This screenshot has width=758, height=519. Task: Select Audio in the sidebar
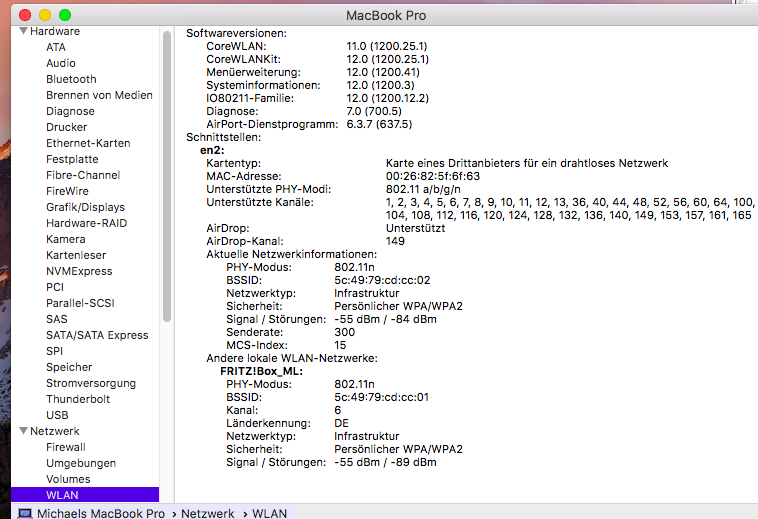(60, 63)
